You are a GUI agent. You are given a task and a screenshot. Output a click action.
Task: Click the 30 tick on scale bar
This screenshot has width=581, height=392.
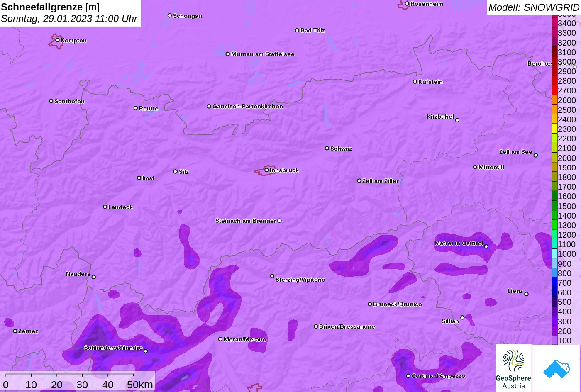82,385
